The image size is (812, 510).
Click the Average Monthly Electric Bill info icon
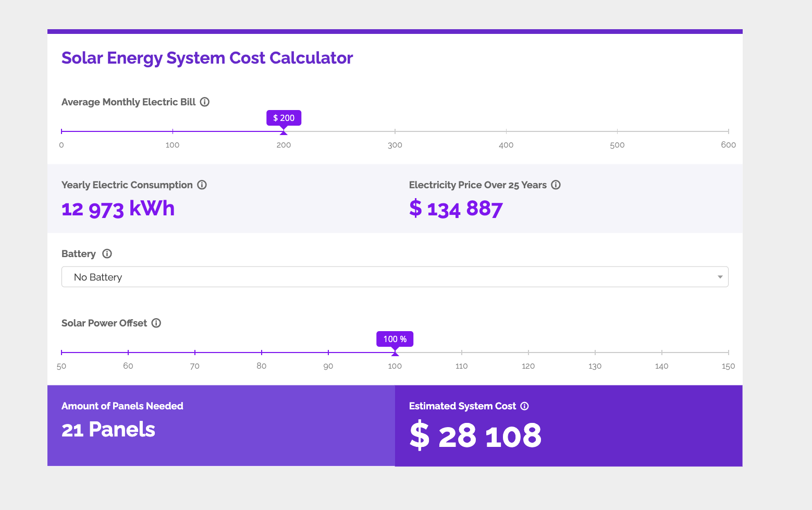205,102
